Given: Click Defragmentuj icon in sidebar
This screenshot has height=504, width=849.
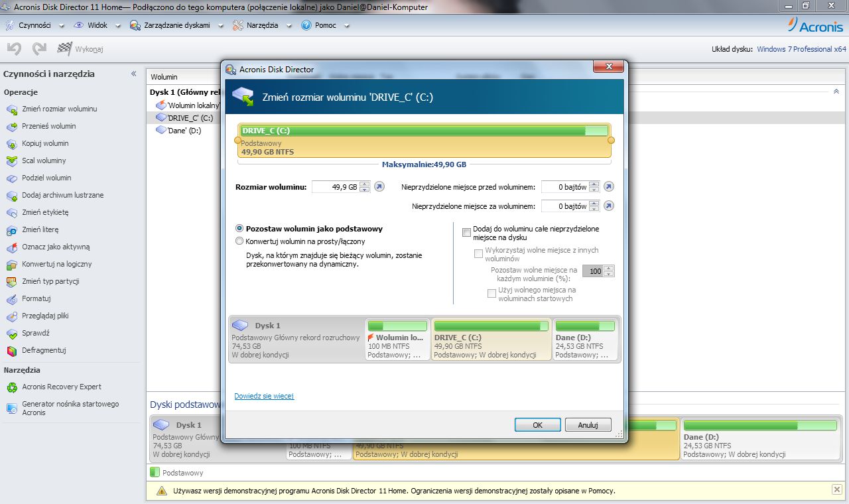Looking at the screenshot, I should [11, 350].
